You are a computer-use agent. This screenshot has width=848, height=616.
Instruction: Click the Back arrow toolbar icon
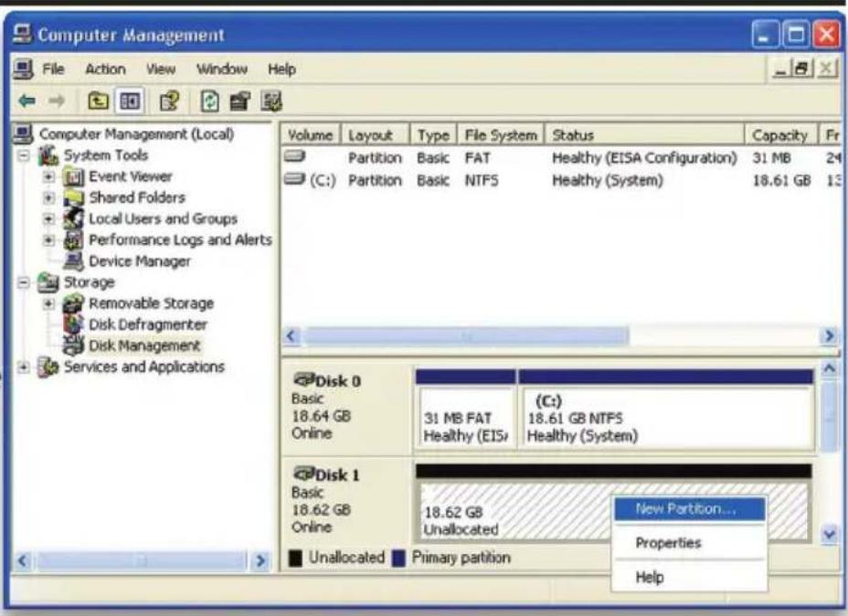tap(27, 101)
